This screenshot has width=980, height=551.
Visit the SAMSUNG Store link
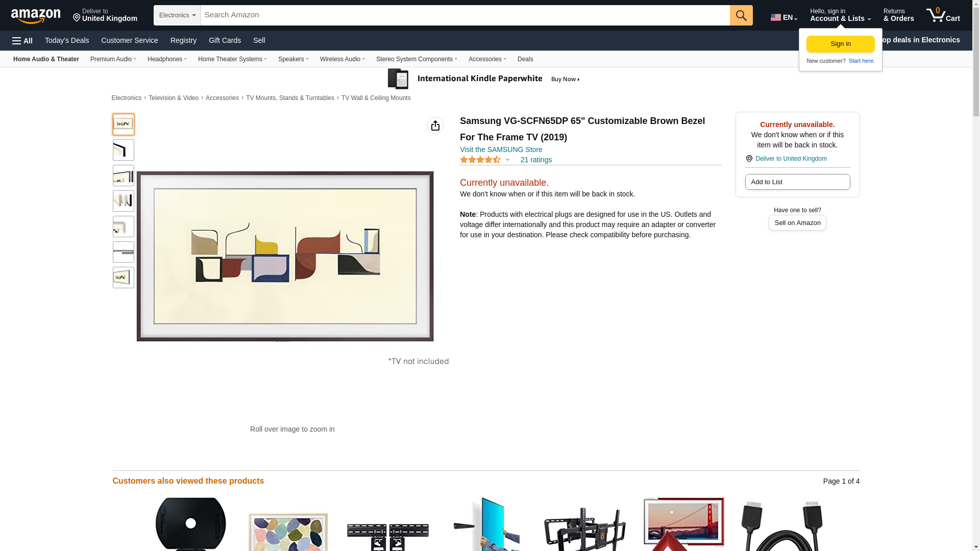coord(501,149)
